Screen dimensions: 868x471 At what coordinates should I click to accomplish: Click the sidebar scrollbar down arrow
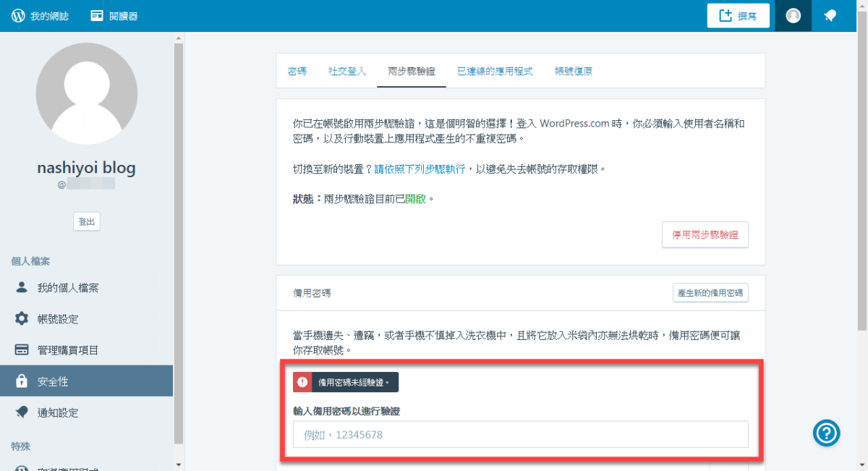point(179,465)
